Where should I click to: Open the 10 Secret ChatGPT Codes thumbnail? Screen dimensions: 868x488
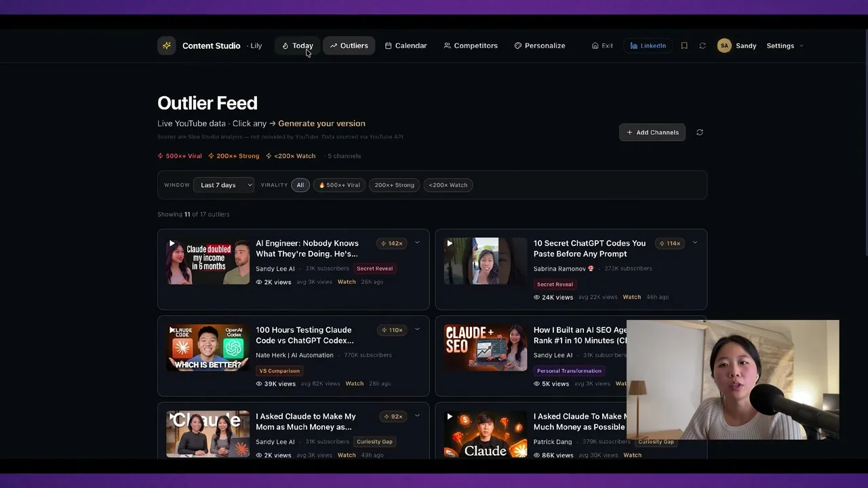(486, 261)
